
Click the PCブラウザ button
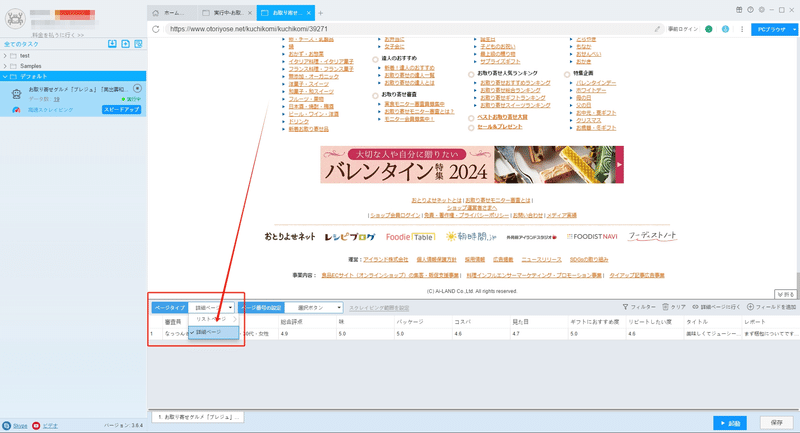click(771, 30)
